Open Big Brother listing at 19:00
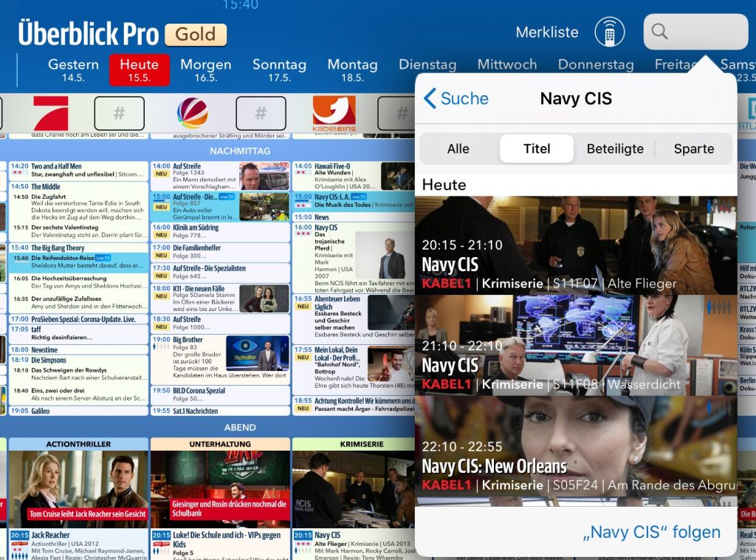Screen dimensions: 756x560 [220, 359]
